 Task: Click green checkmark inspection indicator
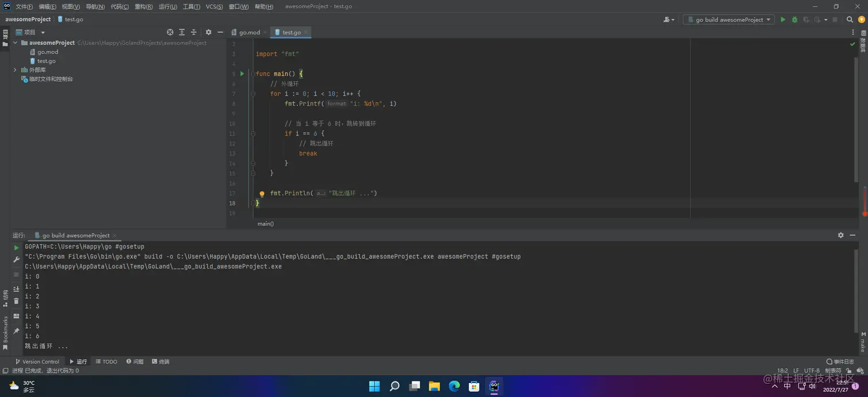852,44
